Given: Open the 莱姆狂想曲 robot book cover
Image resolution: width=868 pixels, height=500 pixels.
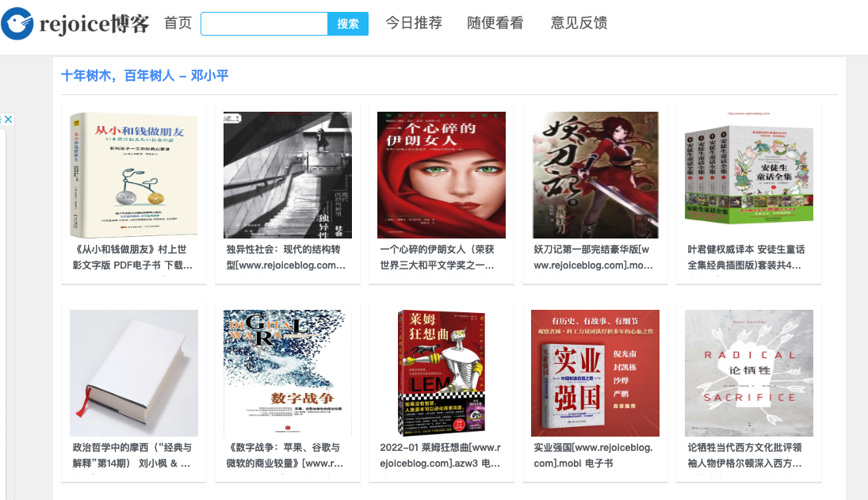Looking at the screenshot, I should click(442, 372).
